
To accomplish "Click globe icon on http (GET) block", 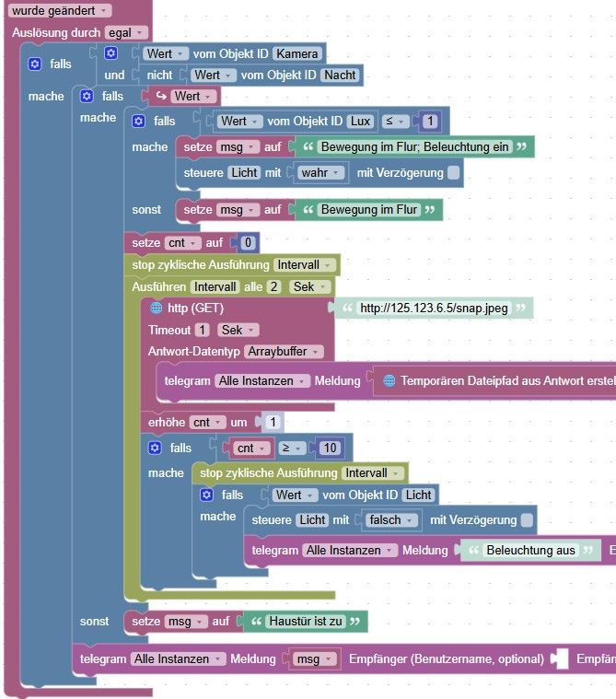I will point(156,308).
